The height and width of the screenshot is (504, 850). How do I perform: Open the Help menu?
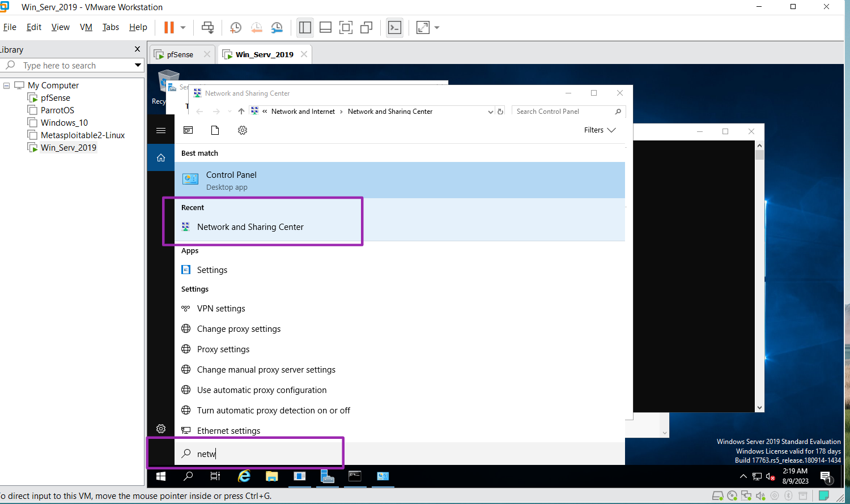coord(138,27)
